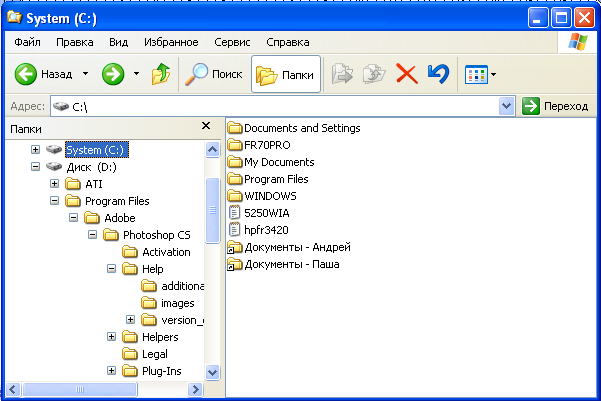Click the tree pane scroll up arrow
601x401 pixels.
pyautogui.click(x=212, y=150)
